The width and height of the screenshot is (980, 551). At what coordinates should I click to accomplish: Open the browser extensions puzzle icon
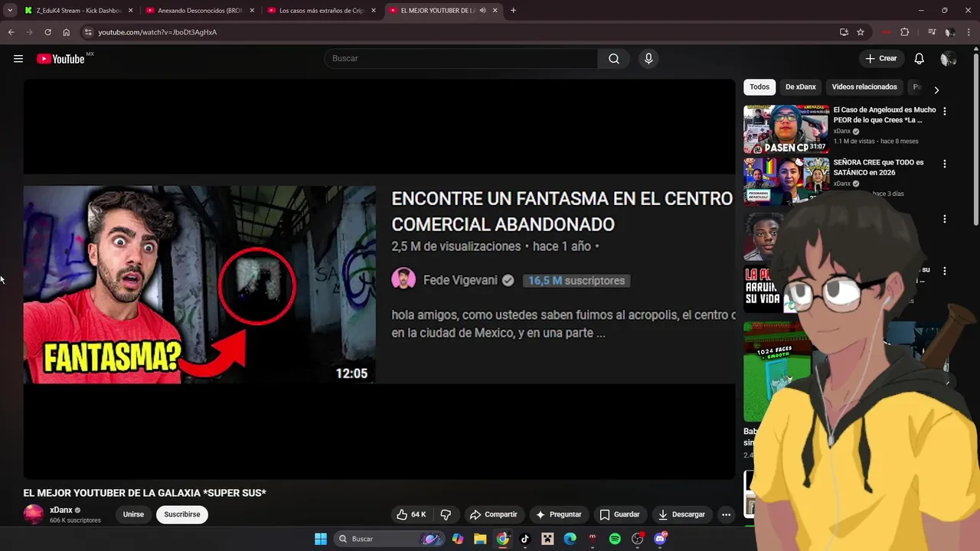[x=904, y=32]
